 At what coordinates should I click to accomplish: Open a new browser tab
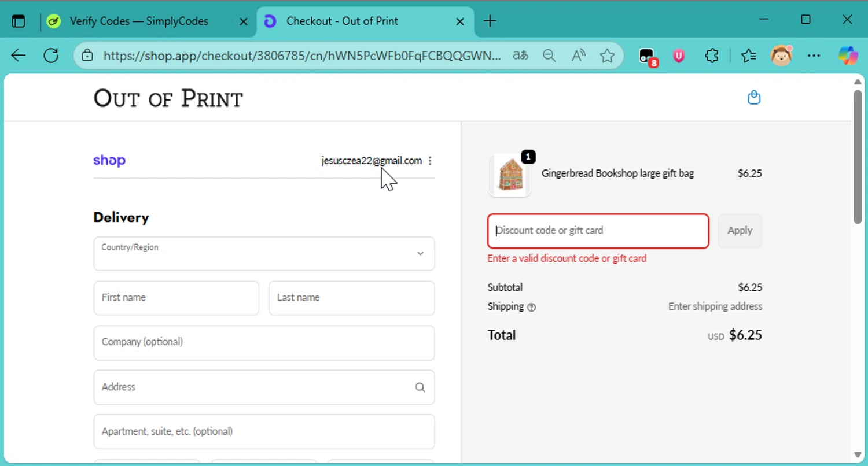490,21
